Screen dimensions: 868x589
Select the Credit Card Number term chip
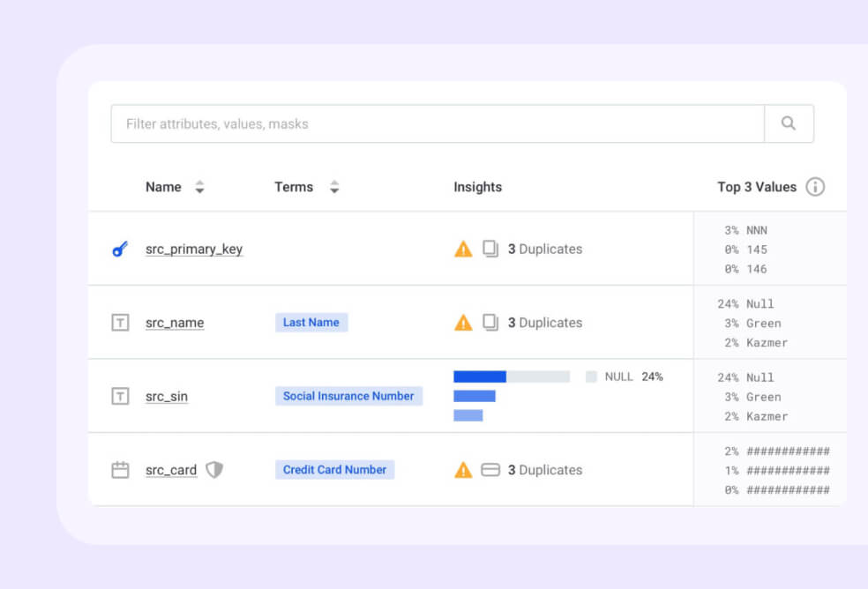point(334,469)
